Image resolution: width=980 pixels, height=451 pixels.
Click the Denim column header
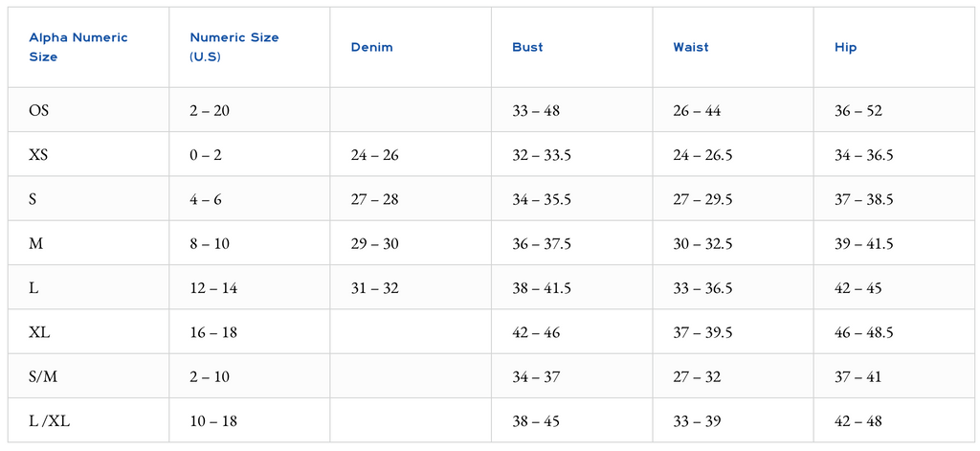[x=372, y=47]
